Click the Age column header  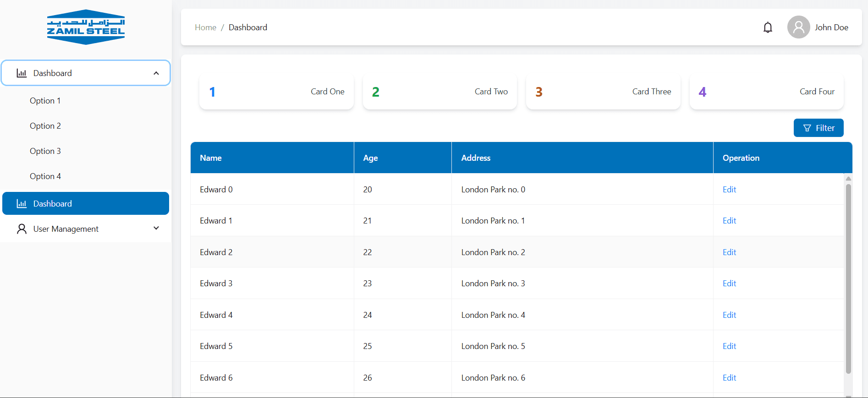371,158
